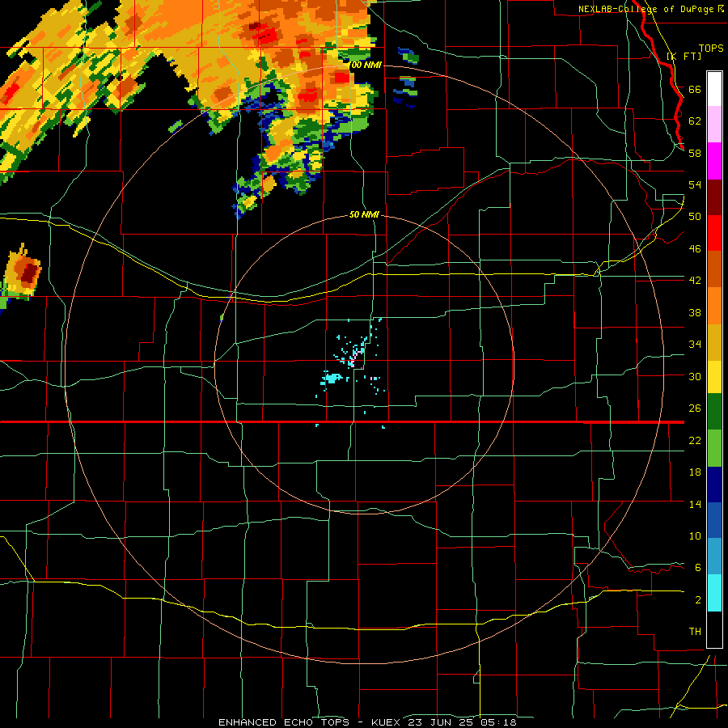The image size is (728, 728).
Task: Click the 'ENHANCED ECHO TOPS' title
Action: pos(284,722)
